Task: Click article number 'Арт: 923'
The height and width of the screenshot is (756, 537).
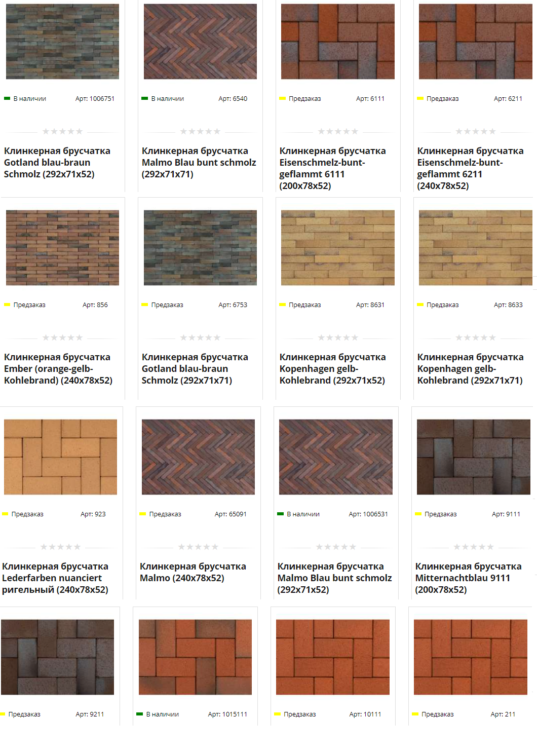Action: coord(93,514)
